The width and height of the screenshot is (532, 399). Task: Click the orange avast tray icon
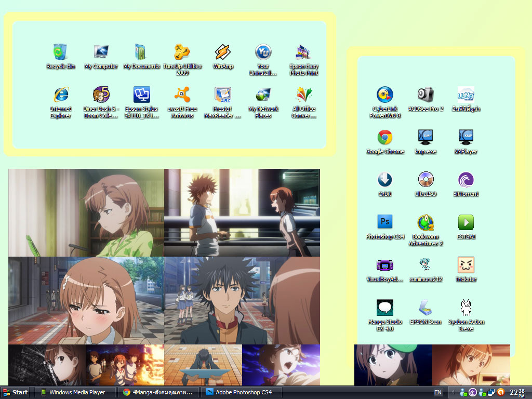(501, 392)
